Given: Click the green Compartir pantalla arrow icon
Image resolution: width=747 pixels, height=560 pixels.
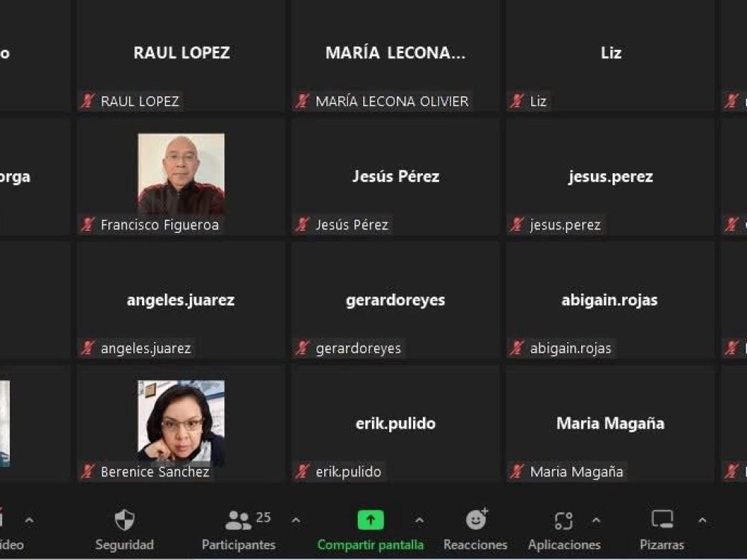Looking at the screenshot, I should [371, 520].
